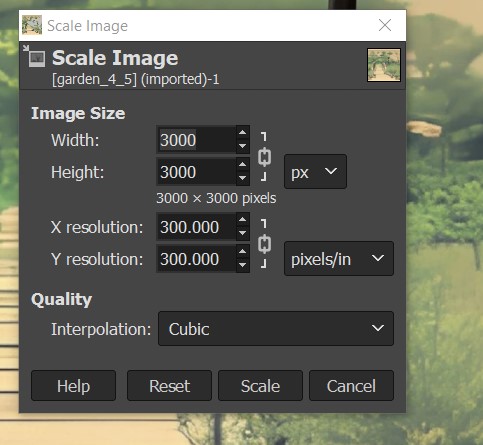Click the Reset button
This screenshot has height=445, width=483.
tap(169, 386)
